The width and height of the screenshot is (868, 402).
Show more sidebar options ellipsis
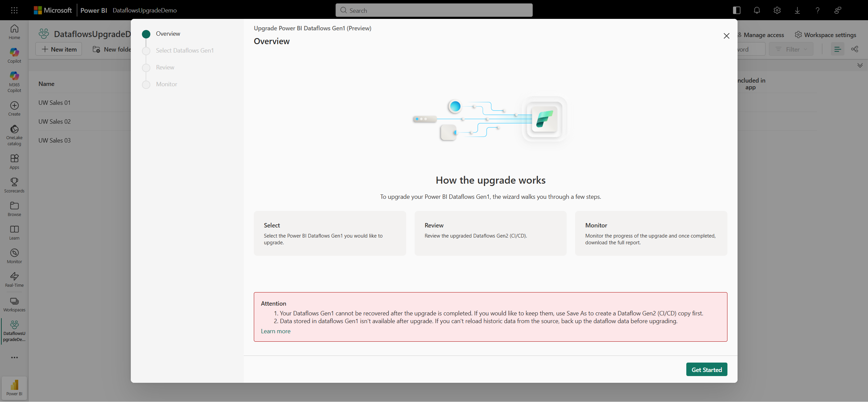(x=14, y=358)
